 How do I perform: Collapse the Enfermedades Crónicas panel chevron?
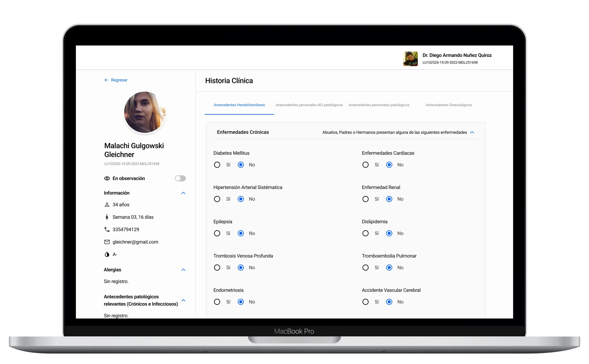(472, 132)
